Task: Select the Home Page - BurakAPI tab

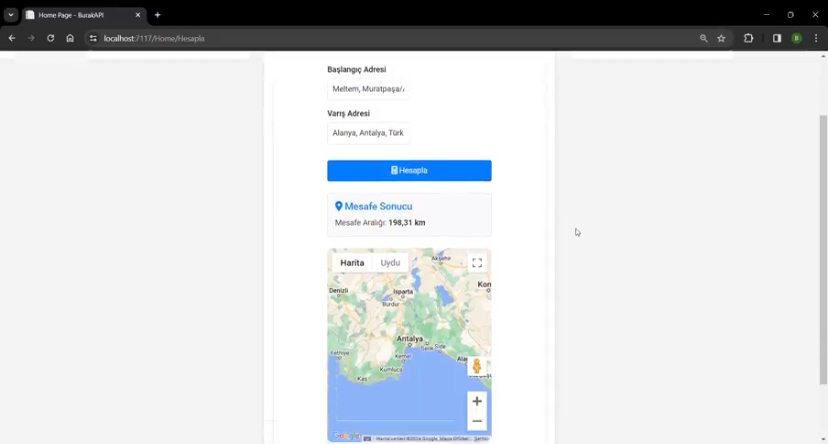Action: [x=80, y=15]
